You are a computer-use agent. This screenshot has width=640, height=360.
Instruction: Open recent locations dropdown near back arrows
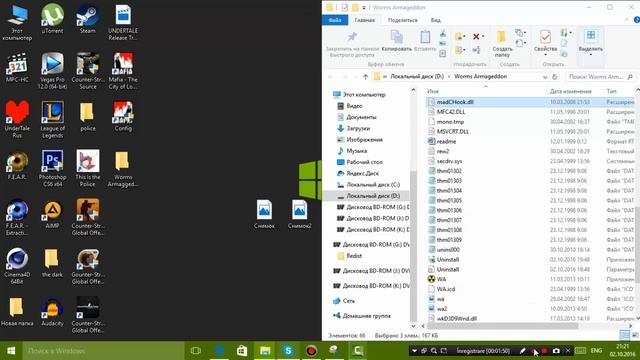pyautogui.click(x=356, y=77)
